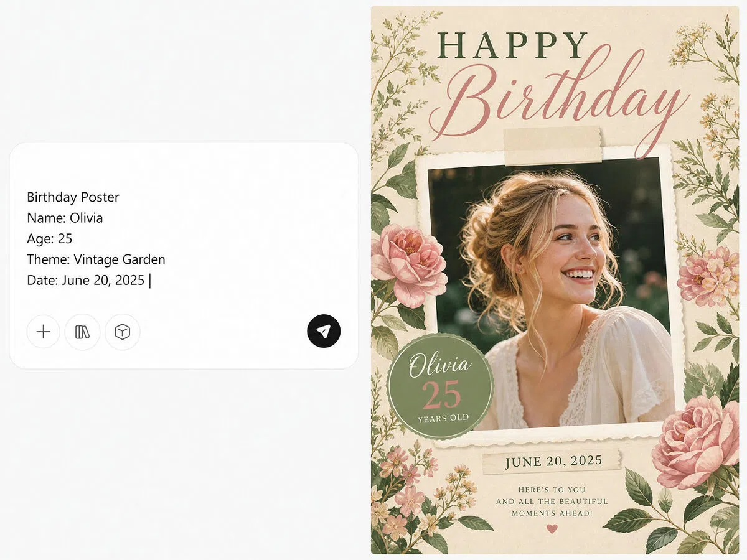Image resolution: width=747 pixels, height=560 pixels.
Task: Send the prompt with the arrow button
Action: pos(324,331)
